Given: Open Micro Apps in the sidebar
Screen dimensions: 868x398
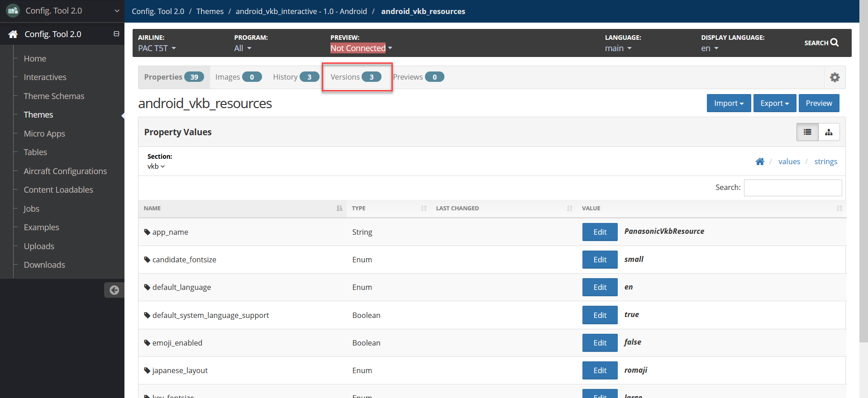Looking at the screenshot, I should (x=44, y=133).
